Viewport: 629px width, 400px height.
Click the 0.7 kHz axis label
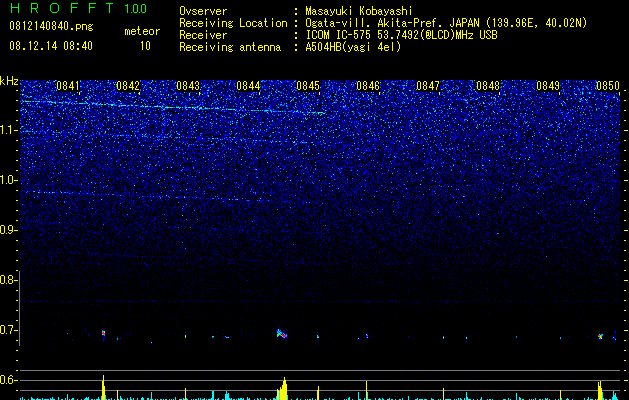pyautogui.click(x=9, y=330)
